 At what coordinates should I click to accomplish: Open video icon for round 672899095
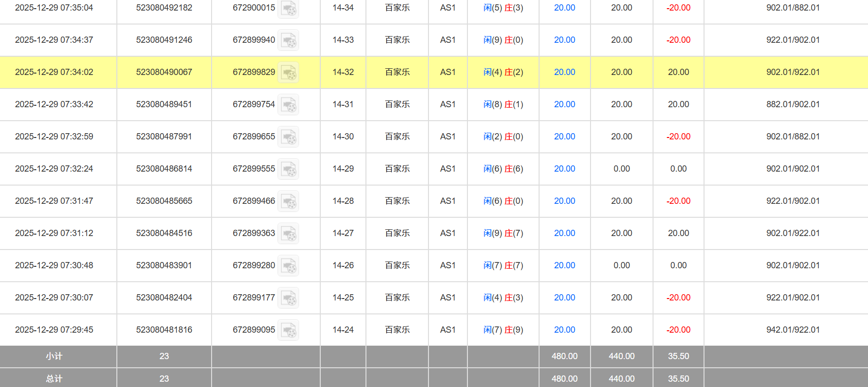[289, 330]
